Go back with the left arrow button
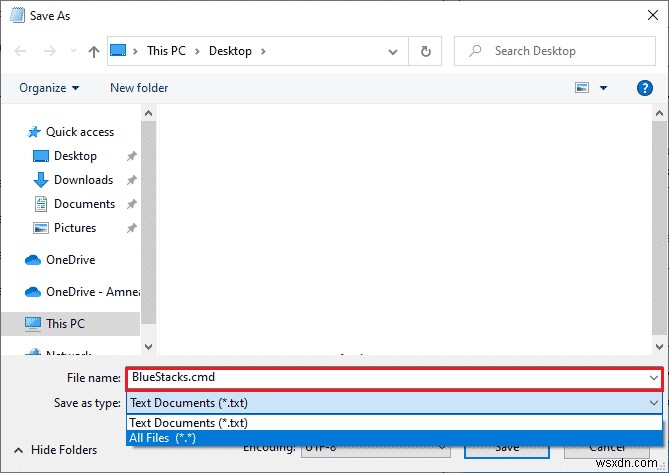 (x=20, y=51)
